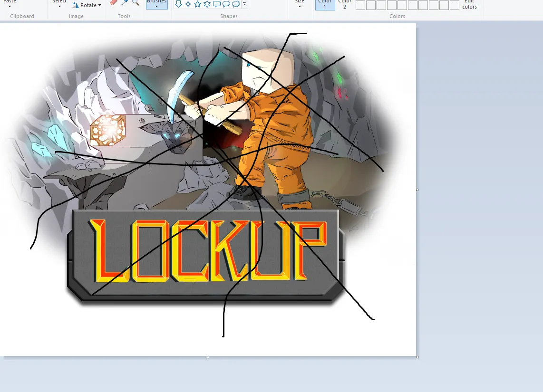Choose the down arrow shape
The width and height of the screenshot is (543, 392).
click(x=179, y=4)
